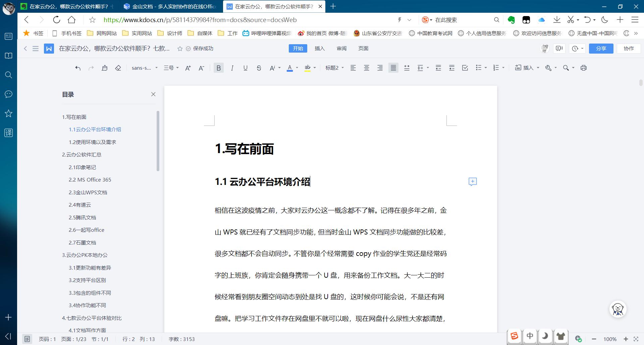Screen dimensions: 644x345
Task: Print the document
Action: 584,68
